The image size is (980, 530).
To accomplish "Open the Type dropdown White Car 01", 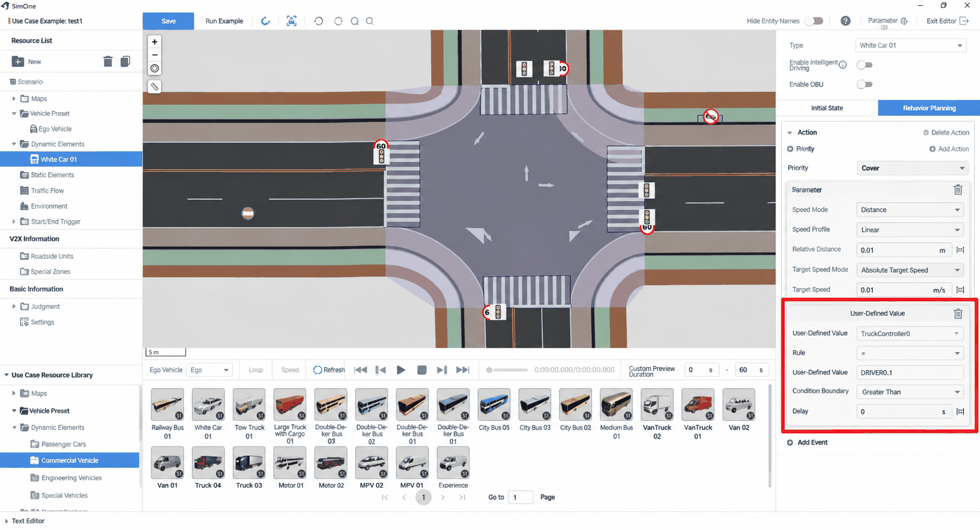I will tap(910, 45).
